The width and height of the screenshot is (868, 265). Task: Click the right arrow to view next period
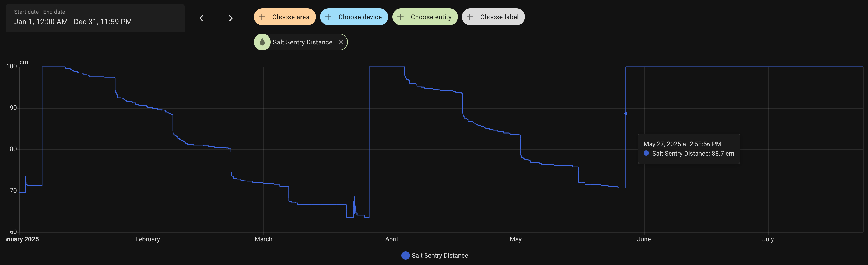coord(231,18)
